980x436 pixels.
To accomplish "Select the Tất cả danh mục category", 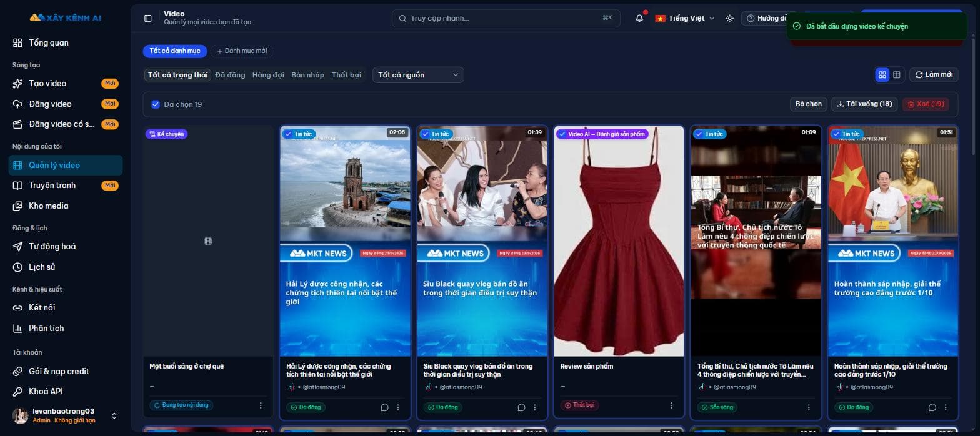I will coord(174,51).
